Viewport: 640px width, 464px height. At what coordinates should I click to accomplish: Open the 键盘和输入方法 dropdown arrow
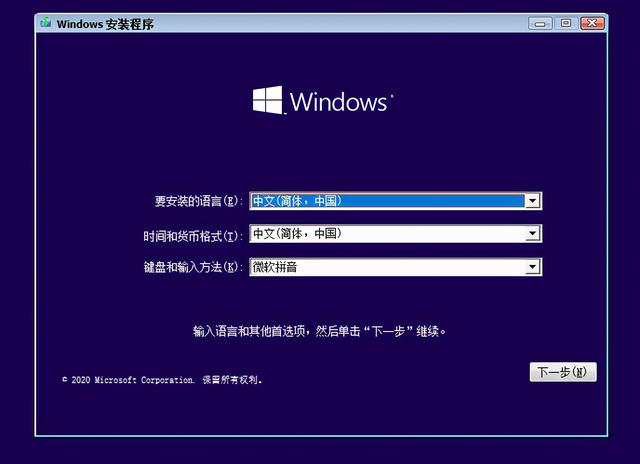(x=532, y=267)
